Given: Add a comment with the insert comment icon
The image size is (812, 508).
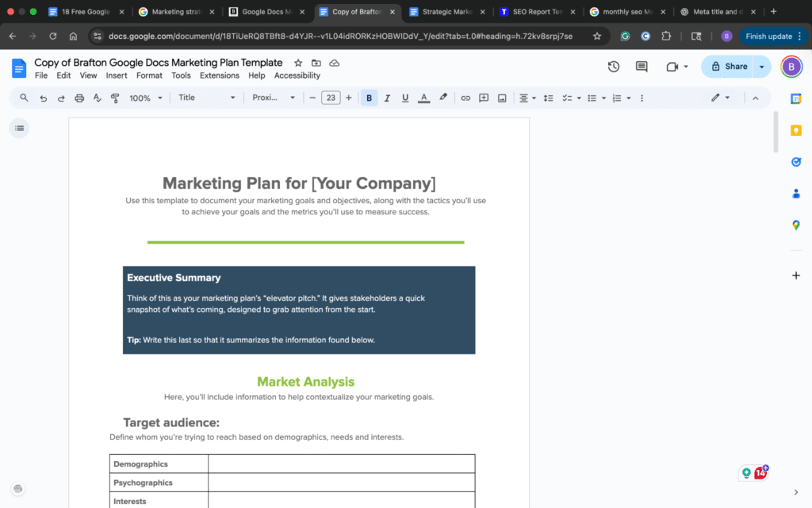Looking at the screenshot, I should tap(484, 97).
